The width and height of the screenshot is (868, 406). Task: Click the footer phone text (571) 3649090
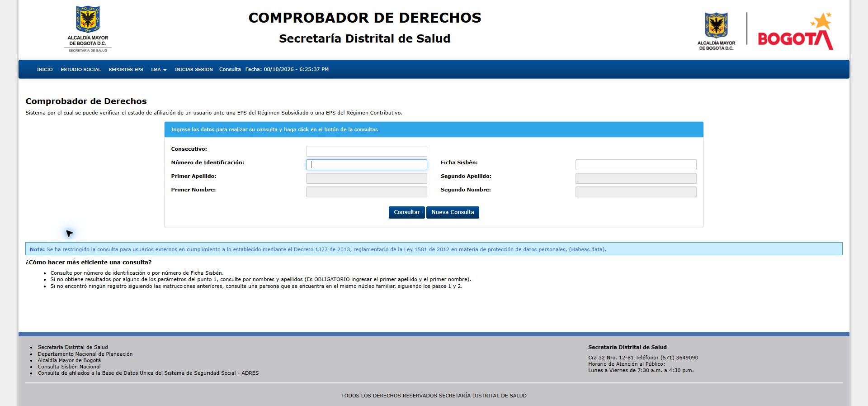679,358
